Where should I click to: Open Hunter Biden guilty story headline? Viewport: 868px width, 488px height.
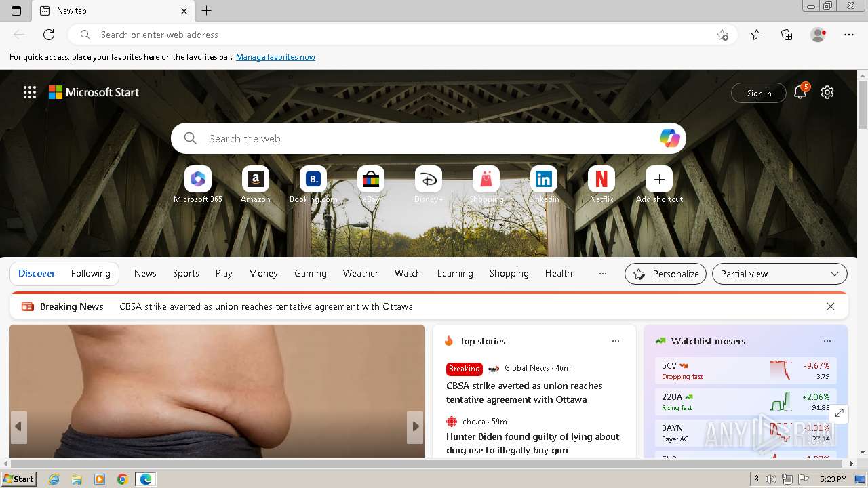point(533,443)
